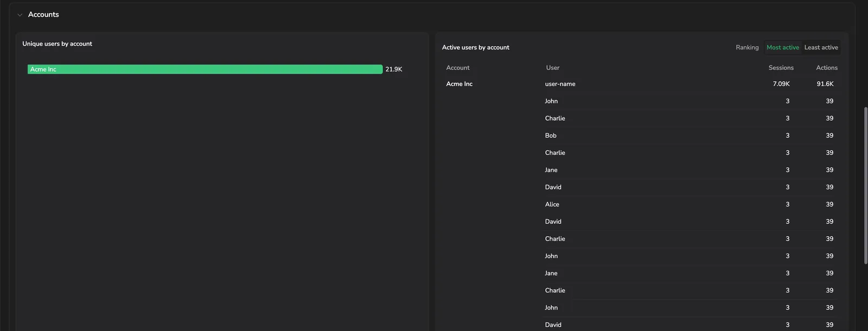This screenshot has width=868, height=331.
Task: Select Acme Inc in the Account column
Action: (x=459, y=84)
